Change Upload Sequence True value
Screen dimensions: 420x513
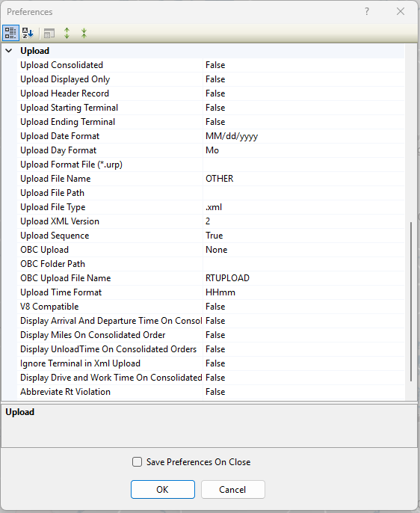click(x=303, y=236)
